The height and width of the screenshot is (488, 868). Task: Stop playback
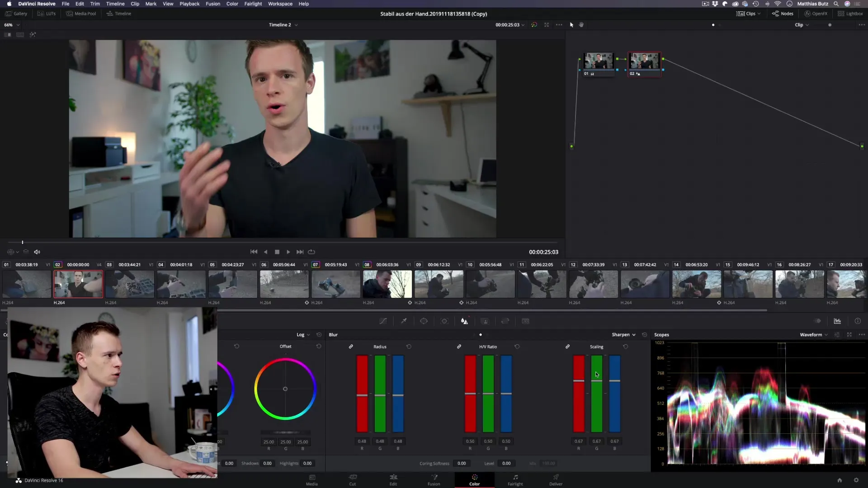(277, 252)
